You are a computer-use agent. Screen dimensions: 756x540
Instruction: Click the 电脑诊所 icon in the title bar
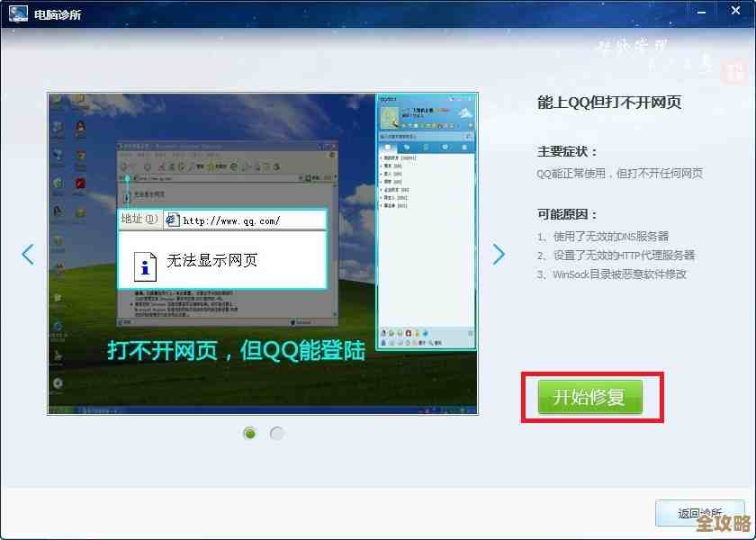tap(19, 12)
